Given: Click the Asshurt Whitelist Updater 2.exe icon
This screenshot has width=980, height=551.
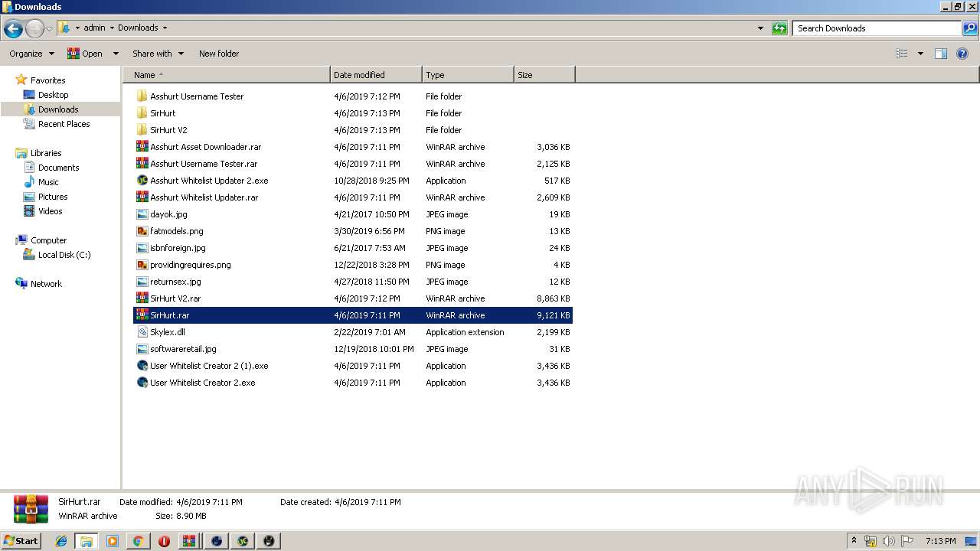Looking at the screenshot, I should tap(142, 181).
